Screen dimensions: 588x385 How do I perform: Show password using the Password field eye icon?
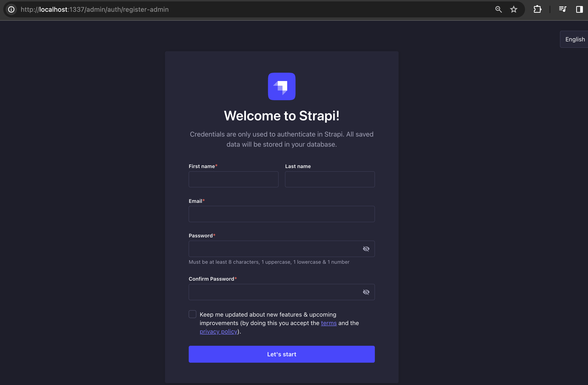point(366,249)
